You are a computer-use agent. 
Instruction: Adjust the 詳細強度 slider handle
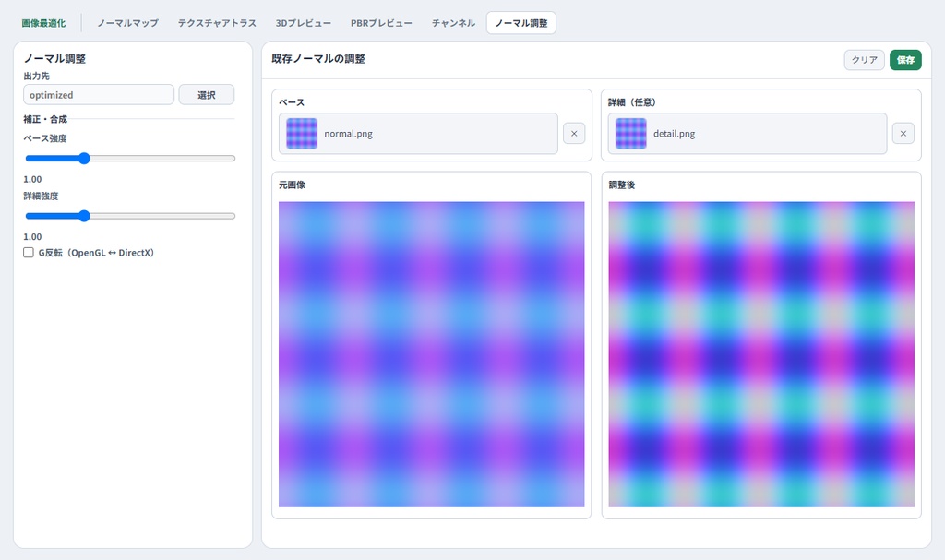(84, 216)
